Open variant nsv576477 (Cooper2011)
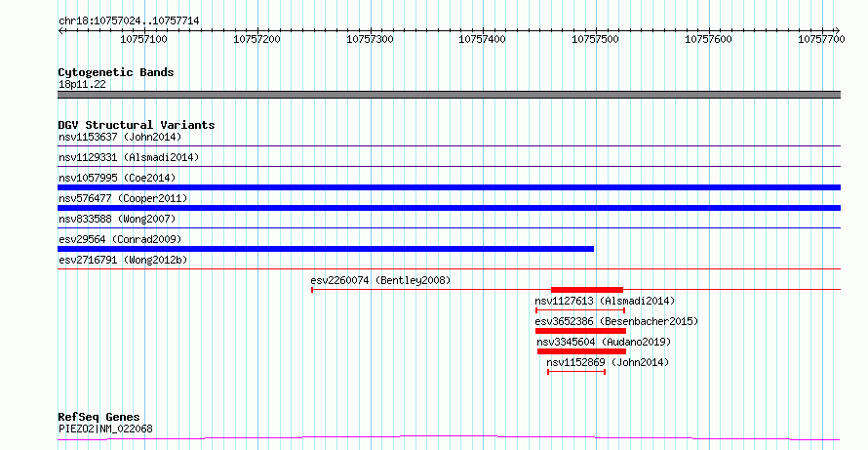868x450 pixels. 123,198
